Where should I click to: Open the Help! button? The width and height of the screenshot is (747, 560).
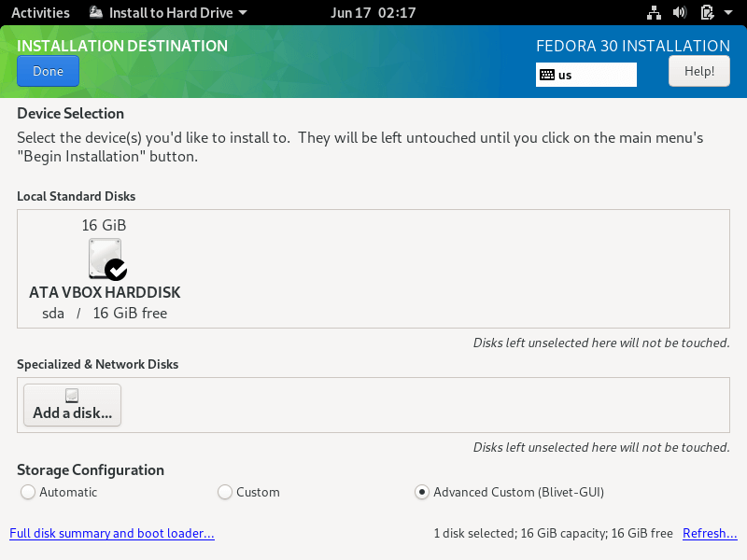point(698,71)
